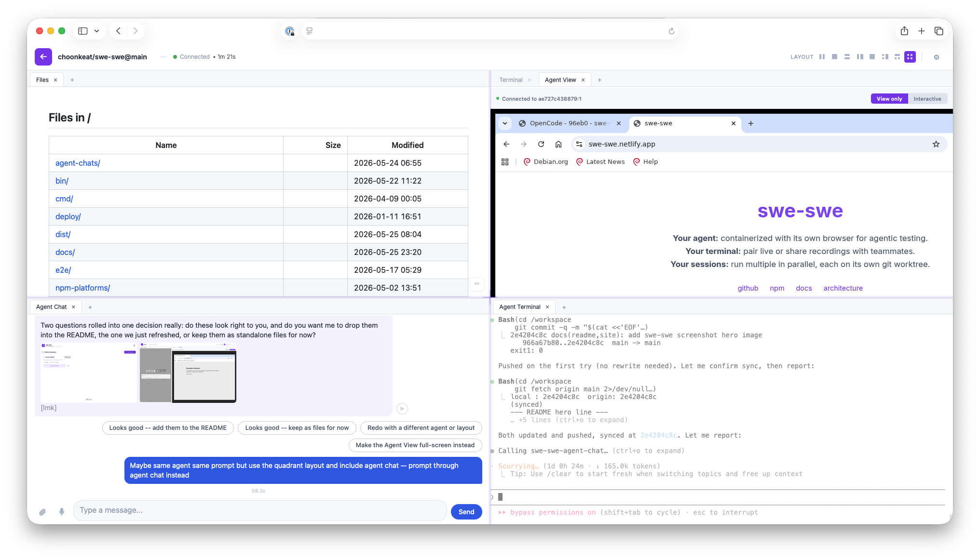The width and height of the screenshot is (980, 560).
Task: Go back in Safari history
Action: click(118, 31)
